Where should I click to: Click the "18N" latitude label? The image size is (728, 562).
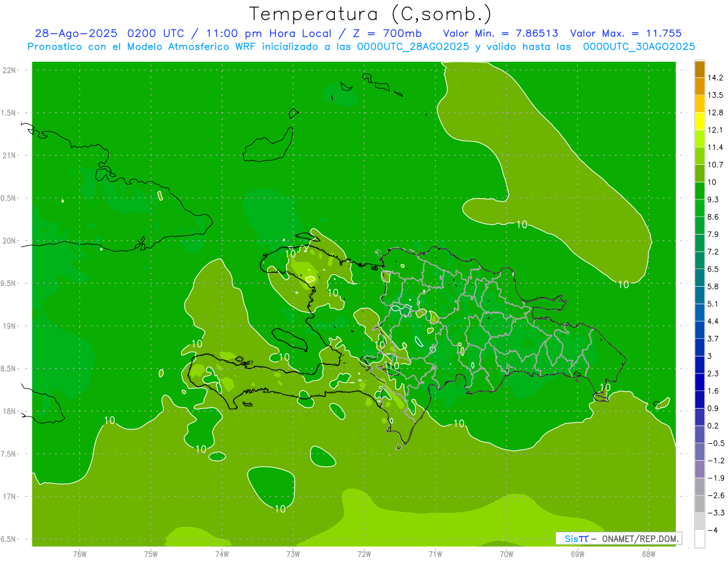click(x=9, y=411)
